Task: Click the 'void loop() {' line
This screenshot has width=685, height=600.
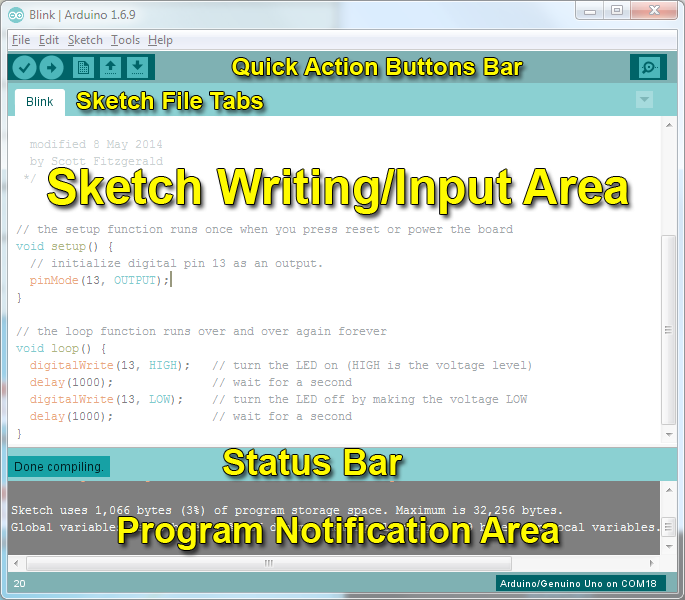Action: click(x=61, y=349)
